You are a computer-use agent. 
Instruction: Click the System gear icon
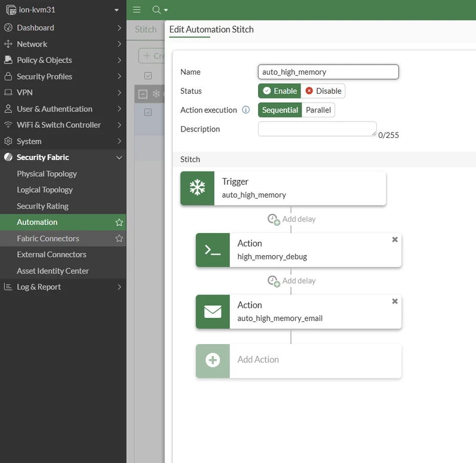point(8,141)
